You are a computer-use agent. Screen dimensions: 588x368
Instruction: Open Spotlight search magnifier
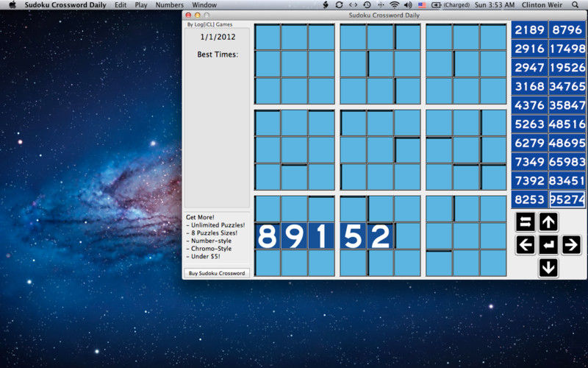coord(576,5)
